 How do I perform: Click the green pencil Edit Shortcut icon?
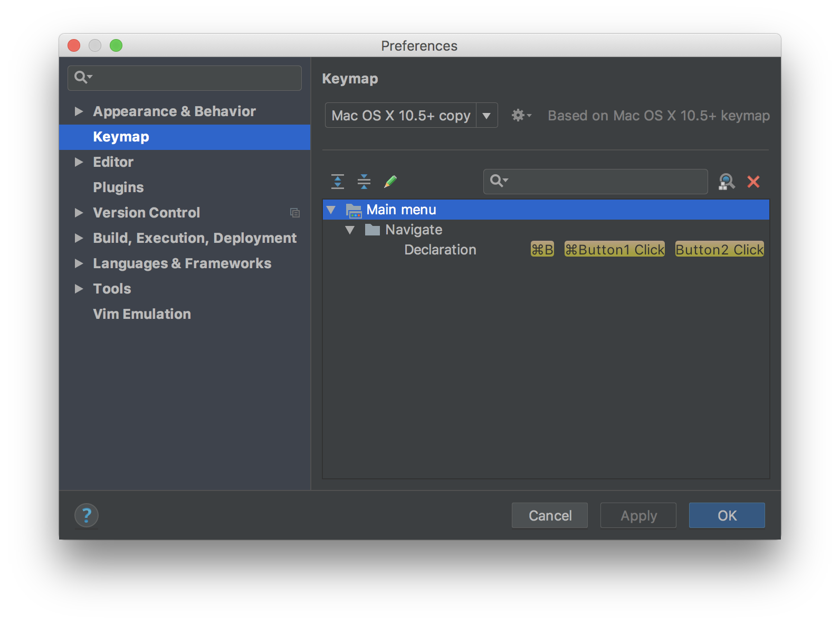[390, 182]
